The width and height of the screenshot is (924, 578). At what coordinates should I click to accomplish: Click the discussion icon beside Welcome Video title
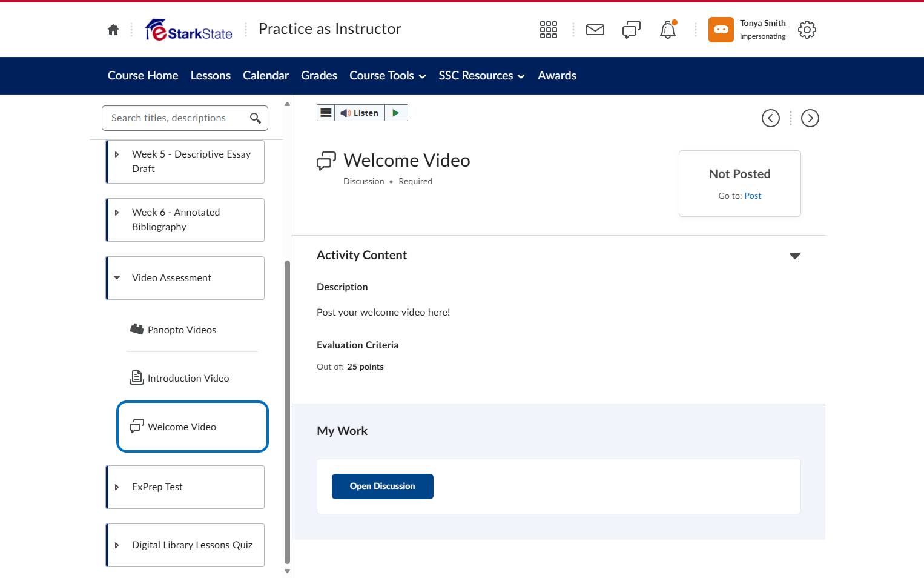point(326,161)
